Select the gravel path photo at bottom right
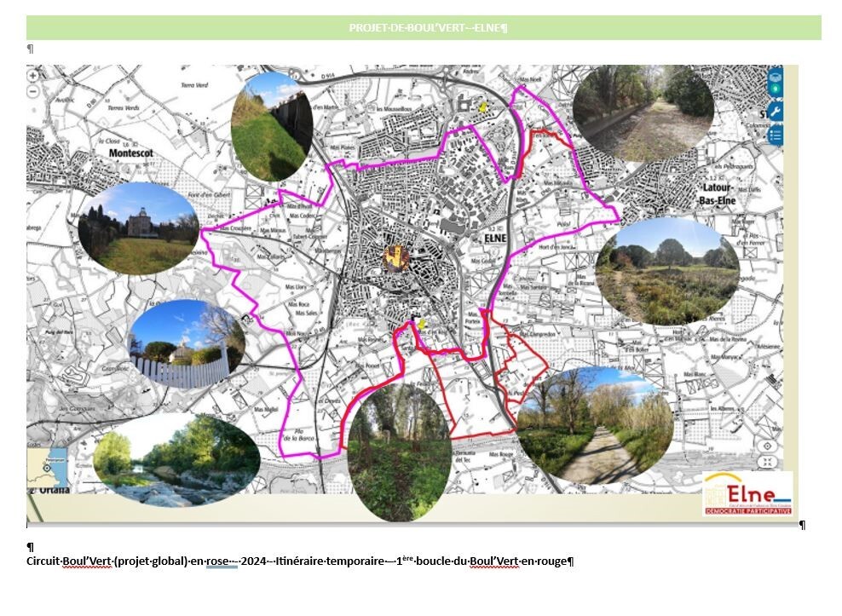This screenshot has height=616, width=842. [x=593, y=426]
